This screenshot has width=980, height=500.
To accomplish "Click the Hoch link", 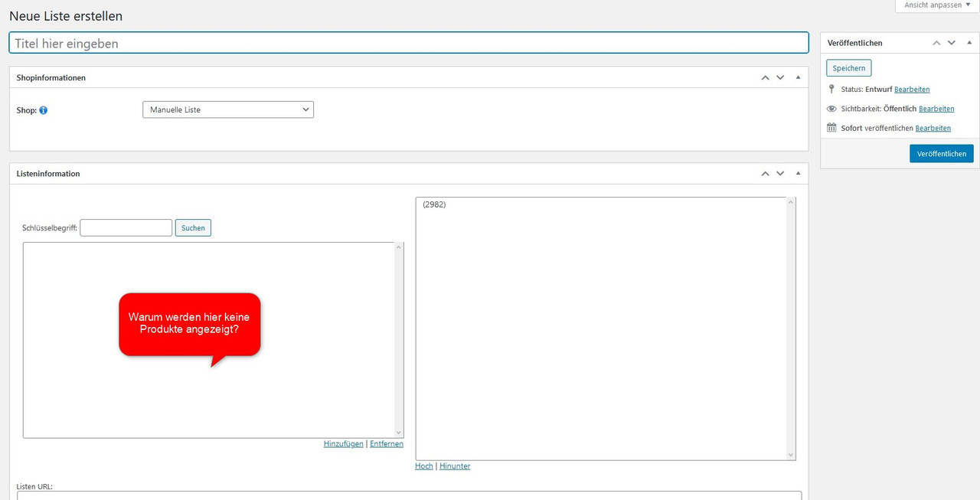I will pyautogui.click(x=424, y=466).
